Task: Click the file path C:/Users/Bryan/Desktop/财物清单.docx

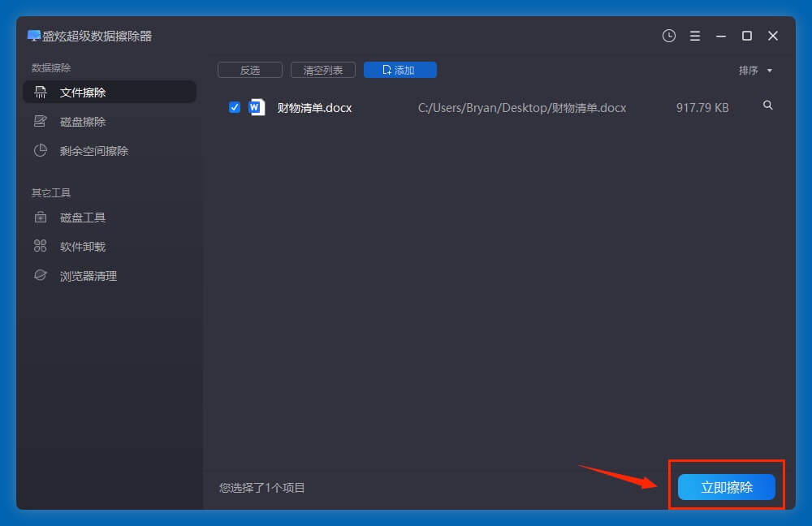Action: click(x=522, y=107)
